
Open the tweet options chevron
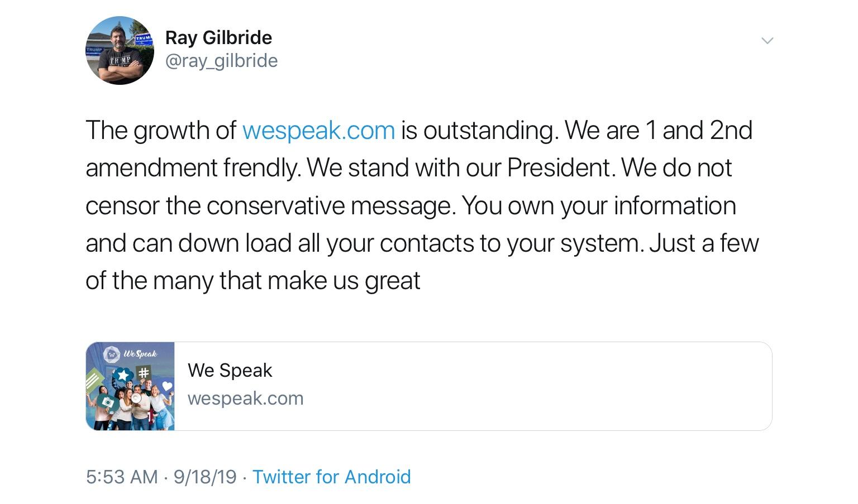(767, 40)
